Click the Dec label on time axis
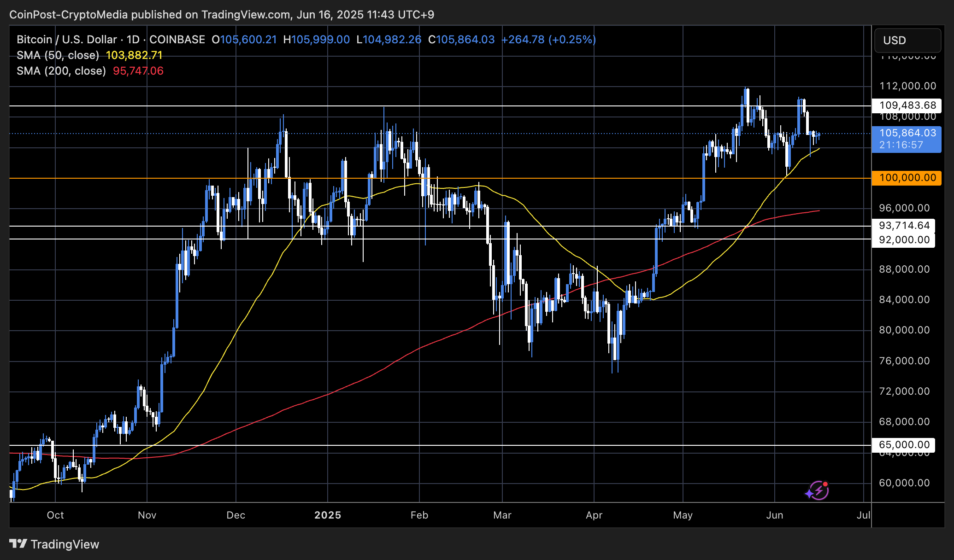 pyautogui.click(x=236, y=515)
